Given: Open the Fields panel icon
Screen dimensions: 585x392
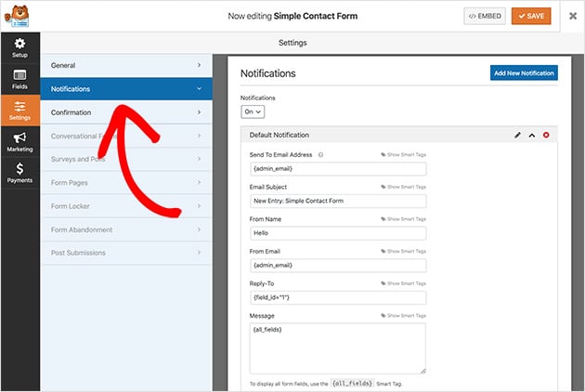Looking at the screenshot, I should click(x=19, y=78).
